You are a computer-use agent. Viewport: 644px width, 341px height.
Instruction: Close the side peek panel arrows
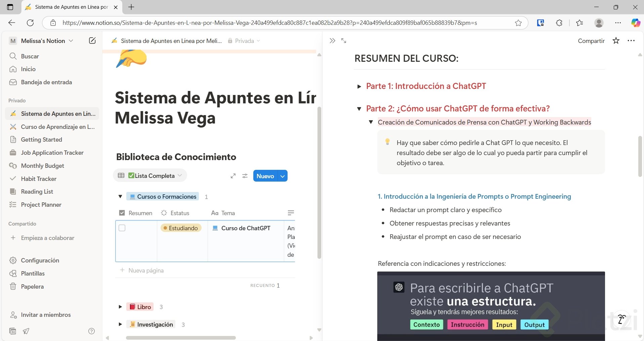pyautogui.click(x=332, y=41)
